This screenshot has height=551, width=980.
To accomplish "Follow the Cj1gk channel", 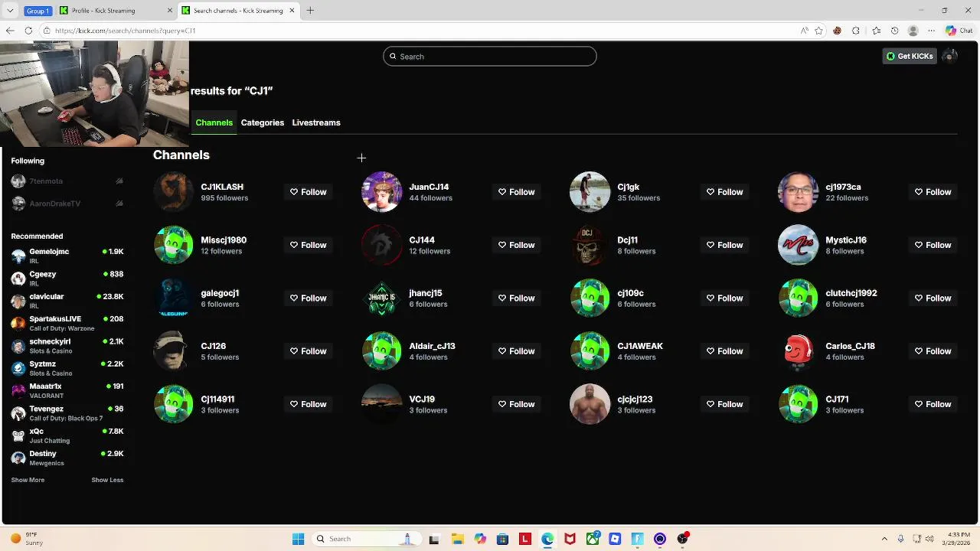I will pos(724,192).
